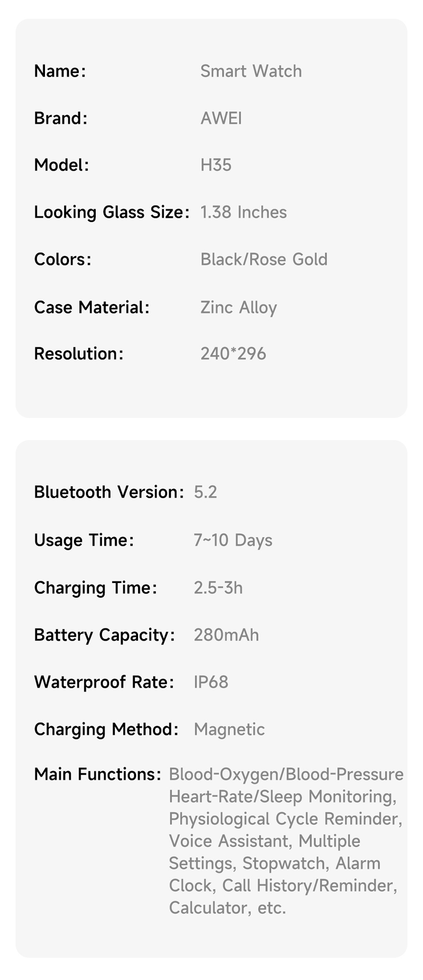Click the Looking Glass Size label
The height and width of the screenshot is (980, 423).
[x=112, y=212]
